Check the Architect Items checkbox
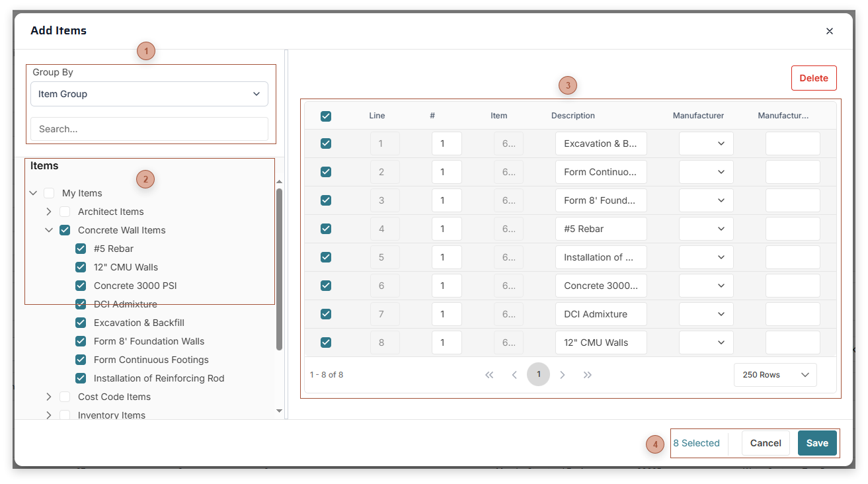Screen dimensions: 868x484 (64, 212)
